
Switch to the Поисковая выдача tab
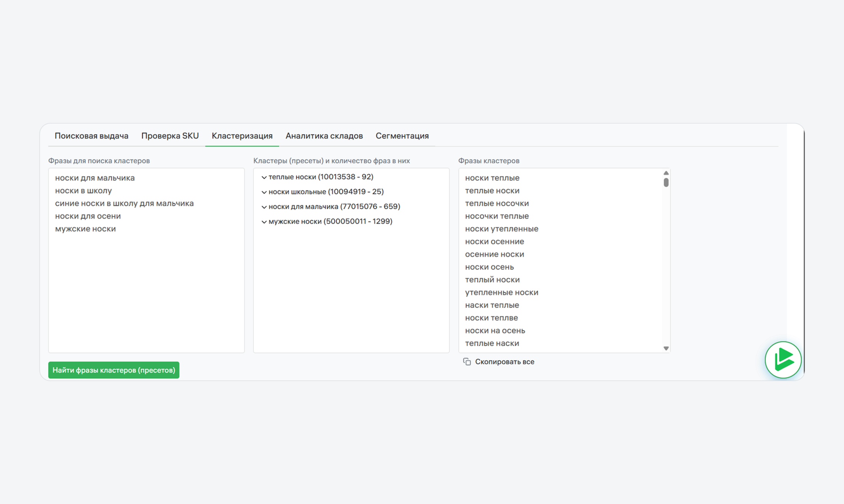tap(91, 135)
